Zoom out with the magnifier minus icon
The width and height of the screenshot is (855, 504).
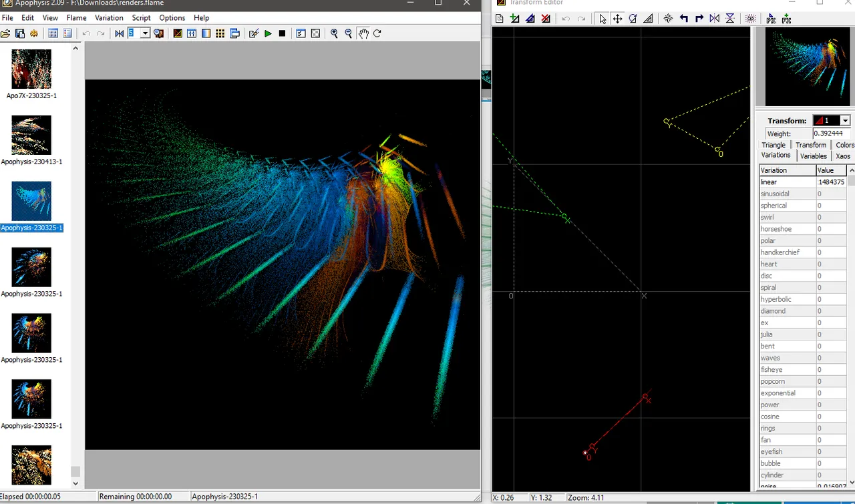point(348,33)
